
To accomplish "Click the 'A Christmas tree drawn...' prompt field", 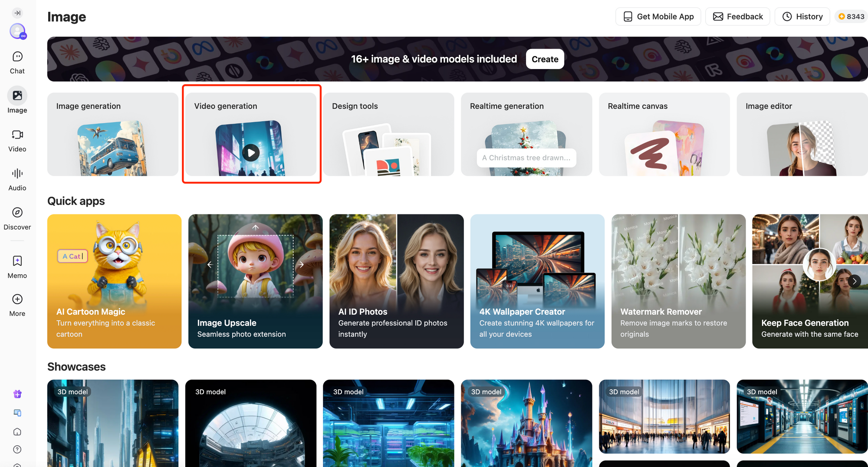I will [526, 158].
